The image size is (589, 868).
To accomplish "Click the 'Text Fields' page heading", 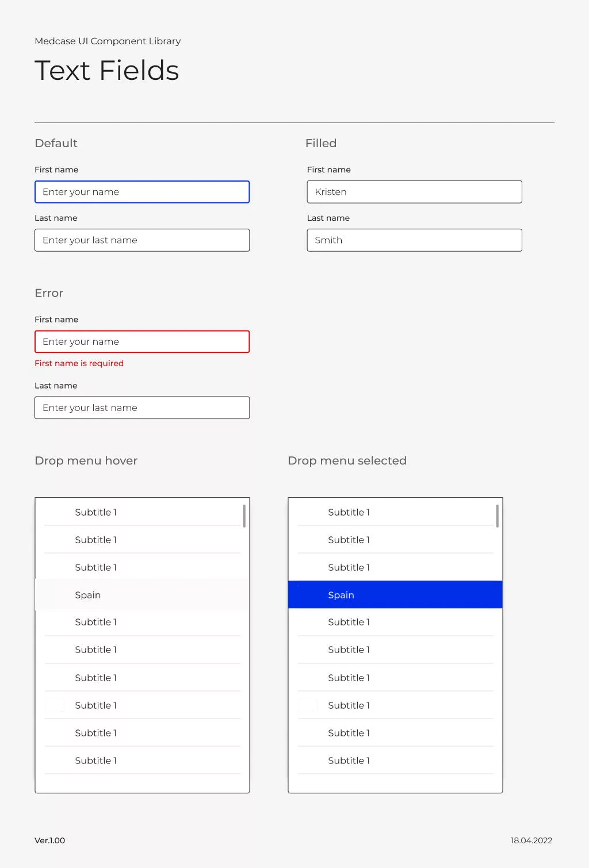I will click(107, 71).
